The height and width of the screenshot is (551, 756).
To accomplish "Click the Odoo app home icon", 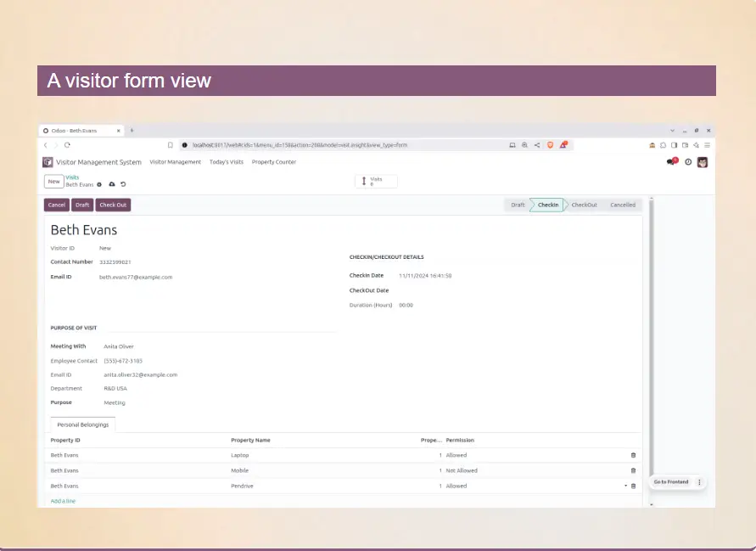I will [x=48, y=162].
